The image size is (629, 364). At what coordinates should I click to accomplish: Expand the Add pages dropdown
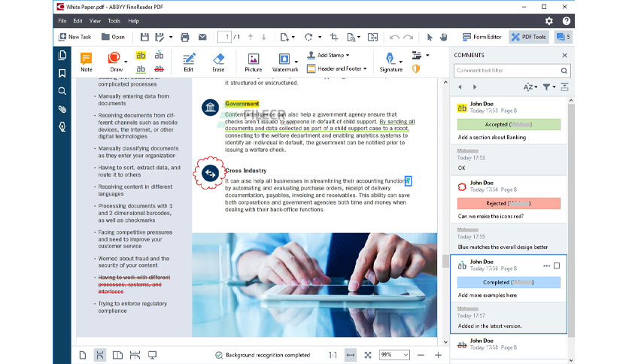pyautogui.click(x=293, y=37)
